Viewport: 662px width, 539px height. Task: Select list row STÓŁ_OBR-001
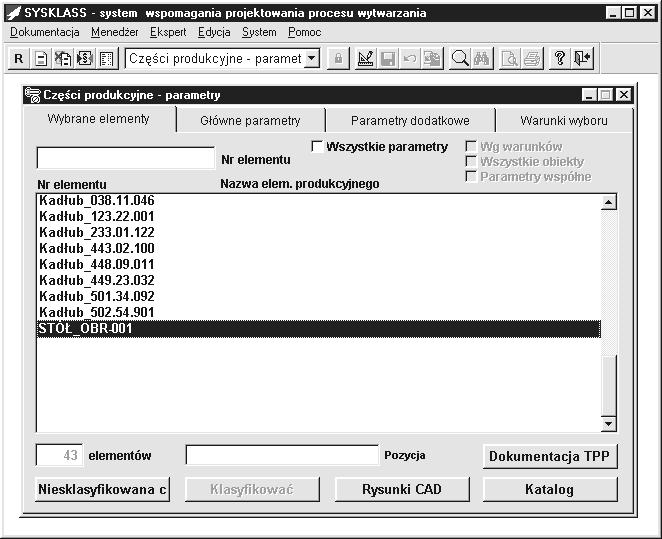point(319,329)
